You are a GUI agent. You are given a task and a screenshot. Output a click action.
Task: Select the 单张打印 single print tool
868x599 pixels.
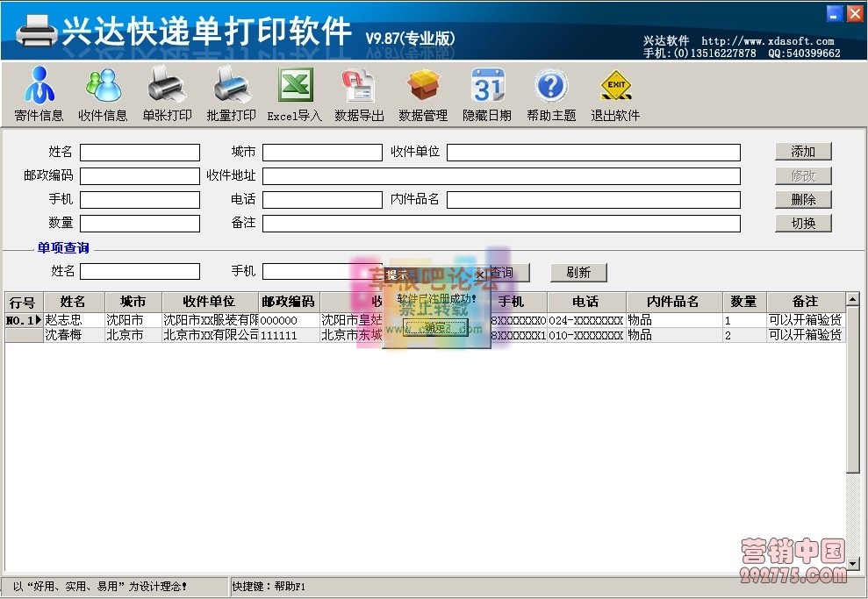click(167, 92)
